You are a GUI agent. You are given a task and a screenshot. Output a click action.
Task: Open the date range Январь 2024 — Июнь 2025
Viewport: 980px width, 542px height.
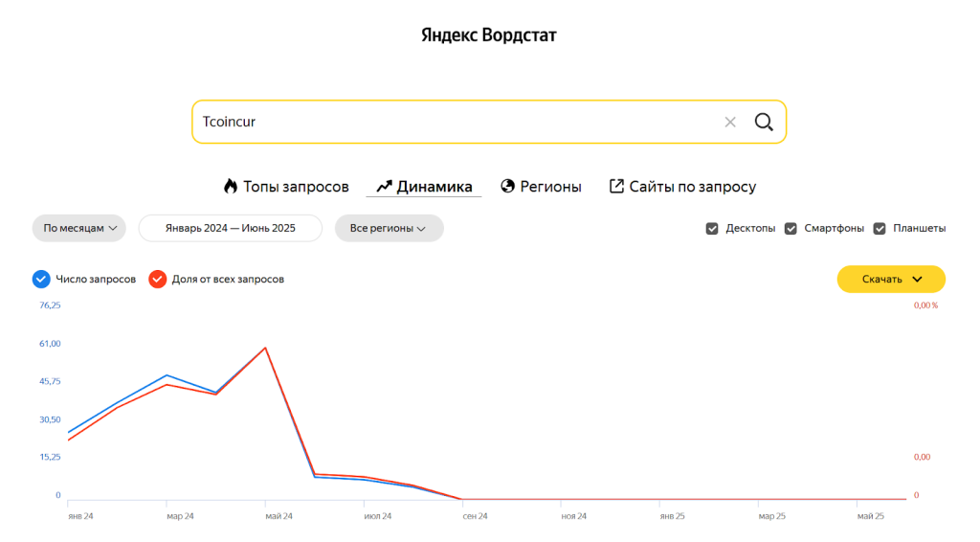(231, 229)
